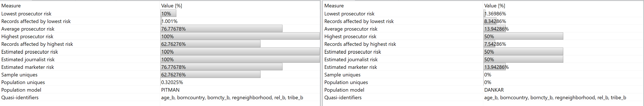Click right Lowest prosecutor risk 1.36986% value

pos(495,14)
